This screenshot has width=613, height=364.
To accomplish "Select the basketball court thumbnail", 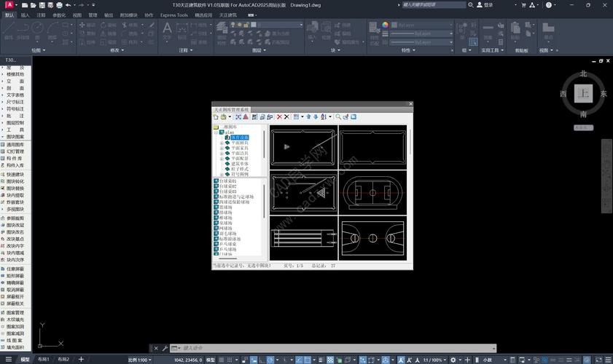I will [372, 238].
